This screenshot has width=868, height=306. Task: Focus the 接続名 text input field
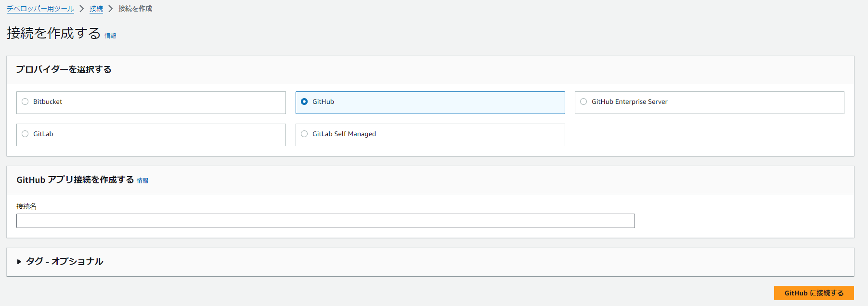tap(325, 221)
